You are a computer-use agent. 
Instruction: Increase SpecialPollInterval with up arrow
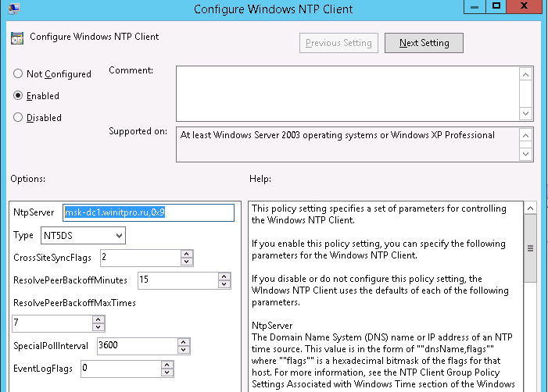tap(184, 342)
